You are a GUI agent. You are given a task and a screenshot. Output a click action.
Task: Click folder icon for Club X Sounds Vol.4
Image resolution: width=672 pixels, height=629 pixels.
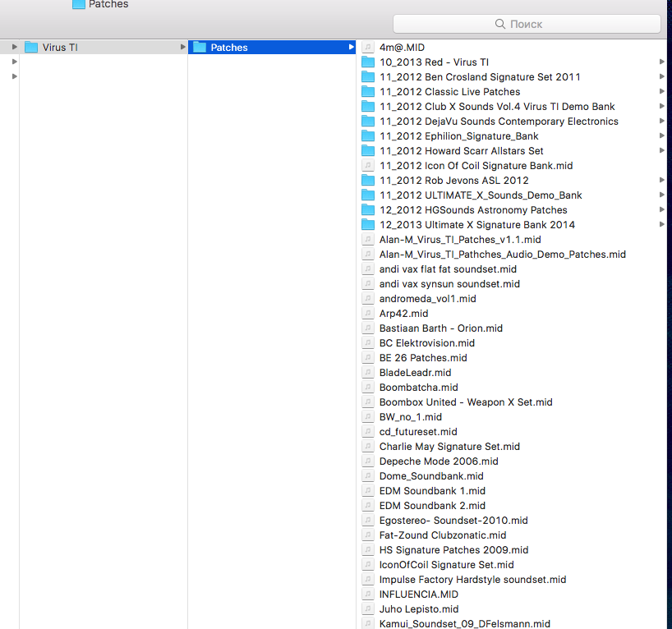(368, 106)
